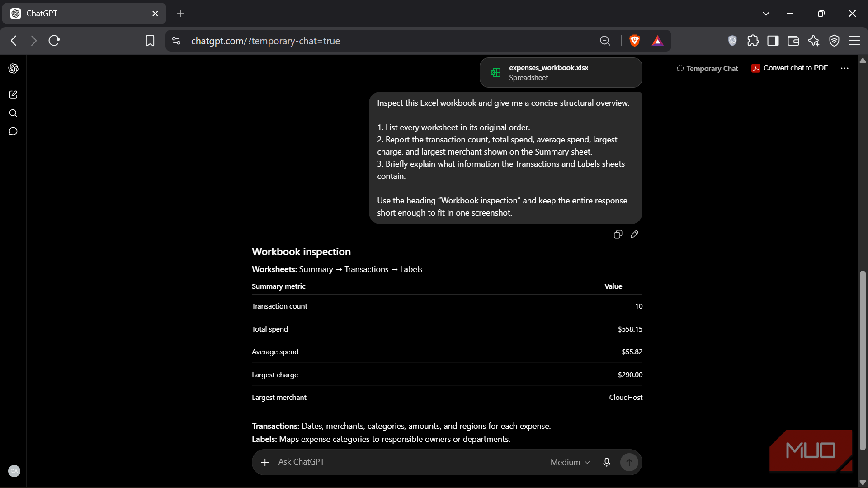868x488 pixels.
Task: Select the CloudHost largest merchant value
Action: [626, 397]
